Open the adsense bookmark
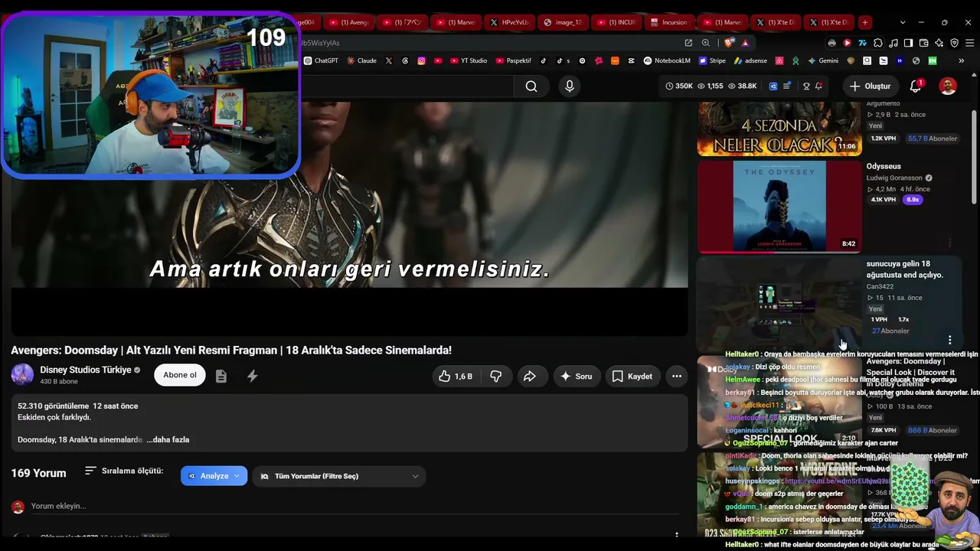 (x=750, y=60)
